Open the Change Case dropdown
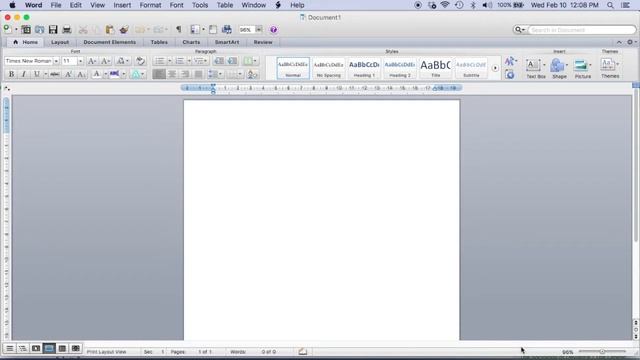 (x=122, y=61)
